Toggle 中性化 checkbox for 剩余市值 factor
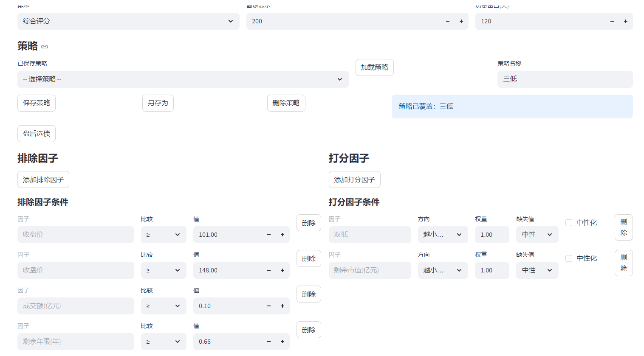The width and height of the screenshot is (644, 356). tap(569, 258)
